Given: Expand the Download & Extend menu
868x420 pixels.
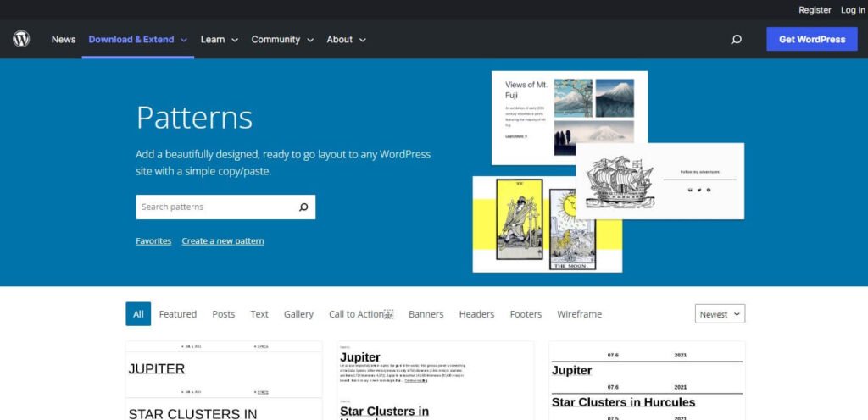Looking at the screenshot, I should tap(138, 39).
